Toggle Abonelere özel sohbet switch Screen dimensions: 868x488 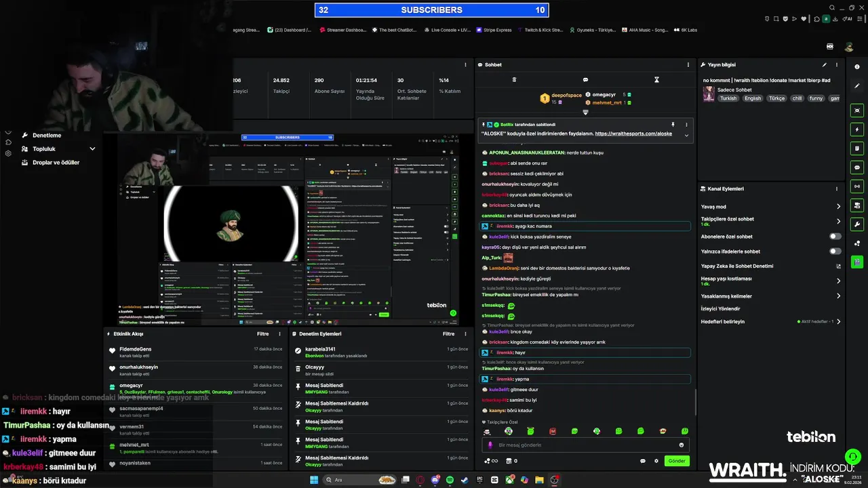coord(835,237)
